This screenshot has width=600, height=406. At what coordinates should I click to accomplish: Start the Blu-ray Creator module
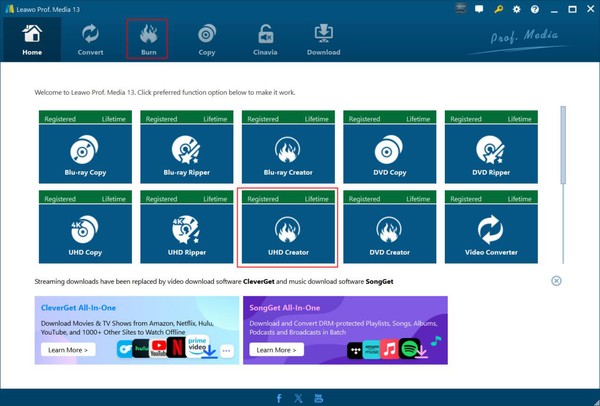(x=288, y=147)
